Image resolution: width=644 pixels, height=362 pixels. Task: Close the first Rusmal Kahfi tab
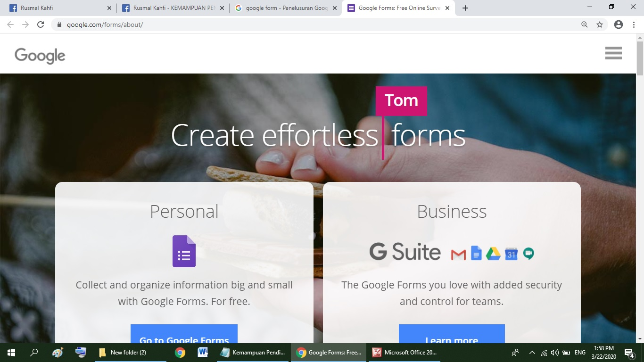pyautogui.click(x=109, y=8)
